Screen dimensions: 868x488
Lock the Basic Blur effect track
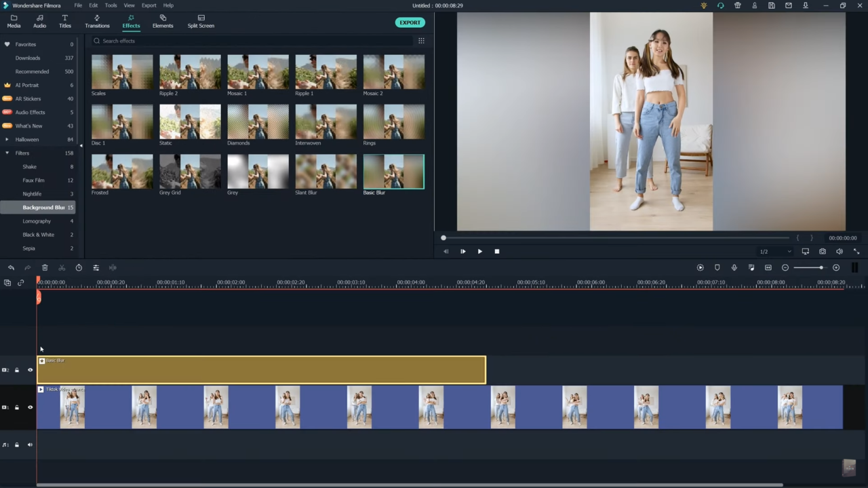pyautogui.click(x=16, y=370)
